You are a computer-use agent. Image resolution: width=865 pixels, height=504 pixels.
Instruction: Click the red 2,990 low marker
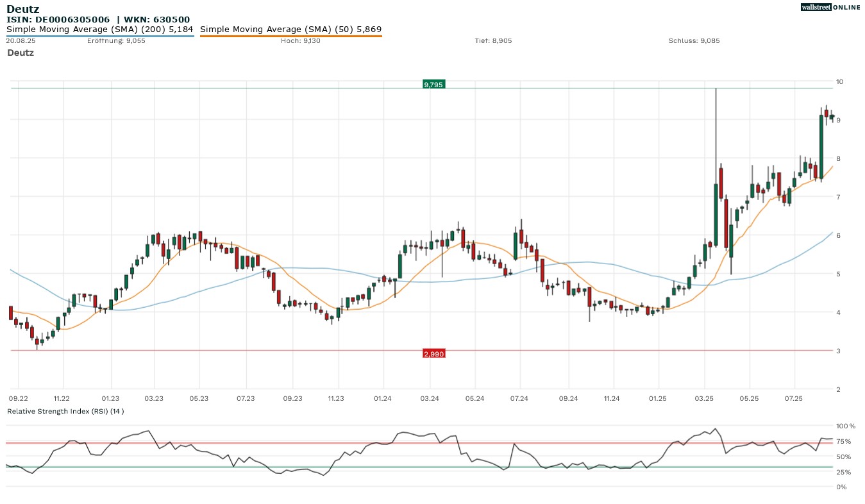434,354
